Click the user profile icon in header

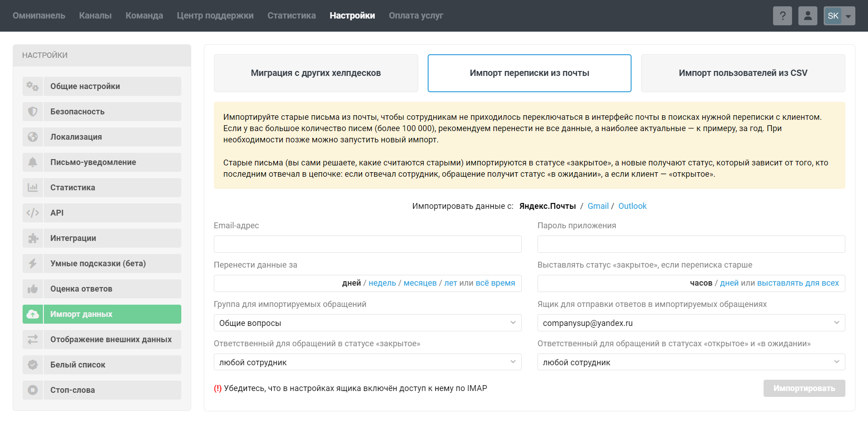click(807, 16)
